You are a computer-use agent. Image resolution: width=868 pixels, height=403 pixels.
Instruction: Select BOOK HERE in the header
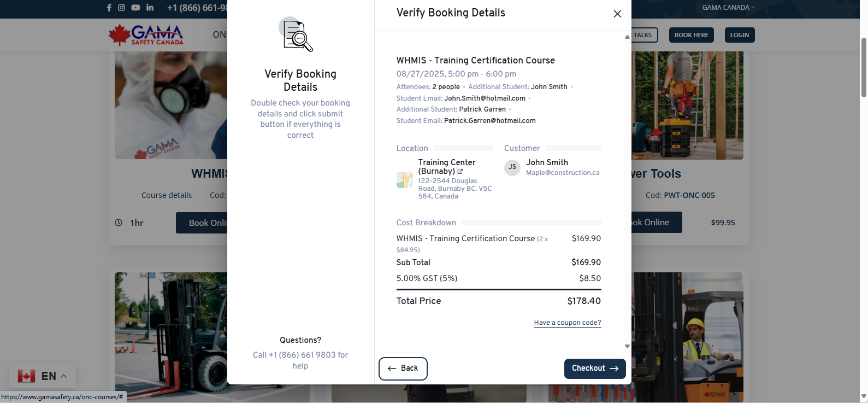click(691, 35)
